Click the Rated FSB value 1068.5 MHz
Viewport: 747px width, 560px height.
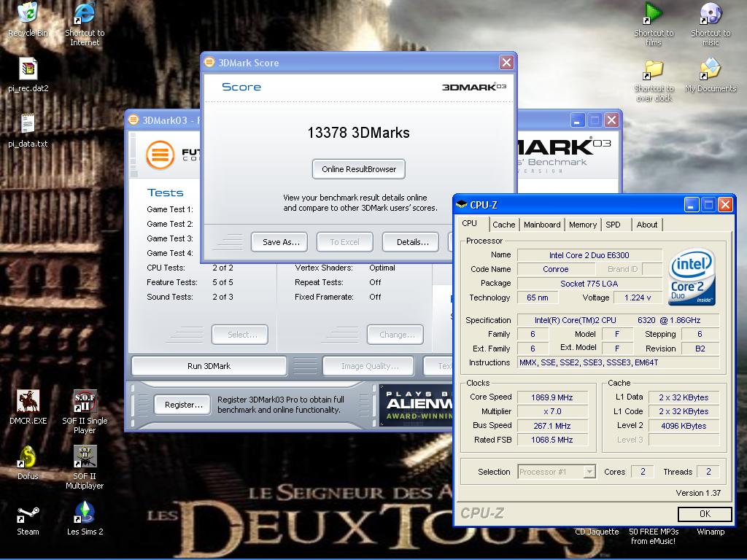551,440
